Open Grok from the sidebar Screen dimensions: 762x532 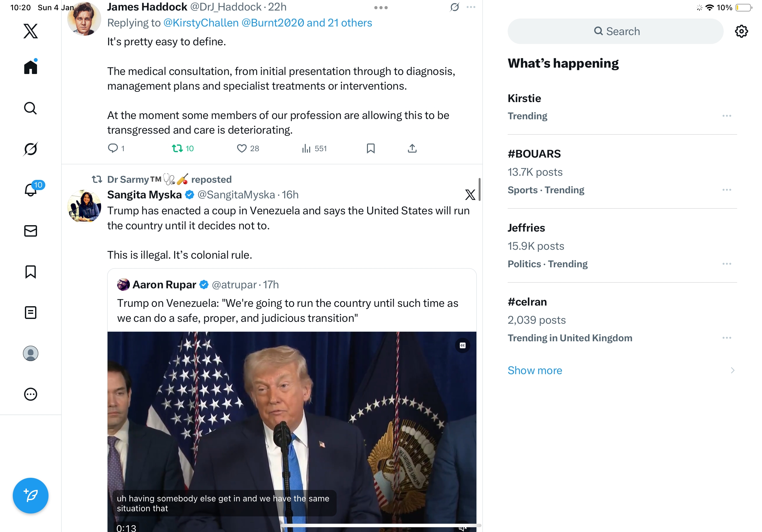[x=31, y=149]
